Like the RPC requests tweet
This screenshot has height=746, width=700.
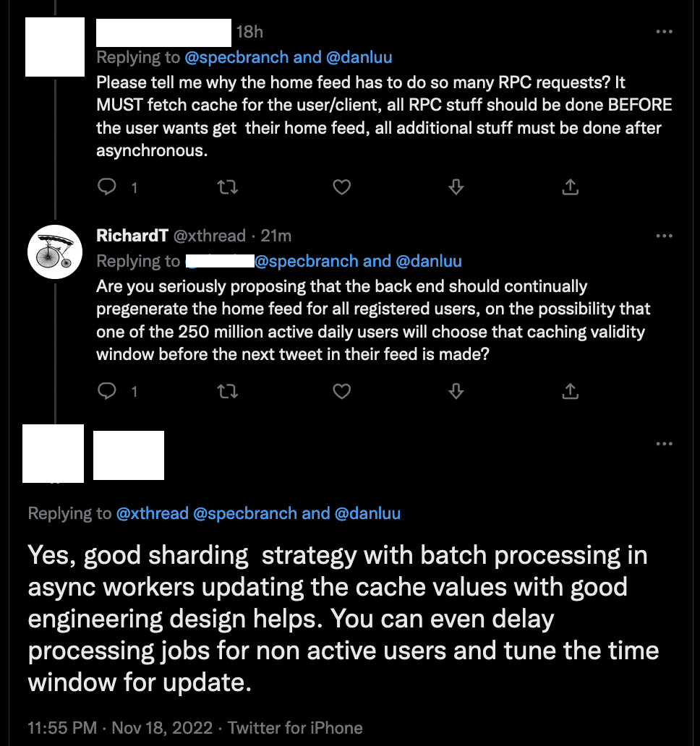(341, 187)
